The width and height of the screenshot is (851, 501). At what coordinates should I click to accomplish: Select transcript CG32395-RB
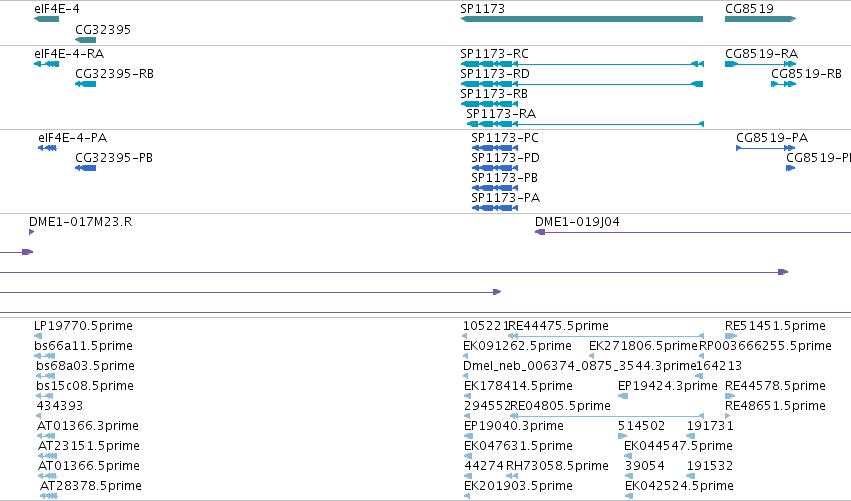(x=115, y=74)
